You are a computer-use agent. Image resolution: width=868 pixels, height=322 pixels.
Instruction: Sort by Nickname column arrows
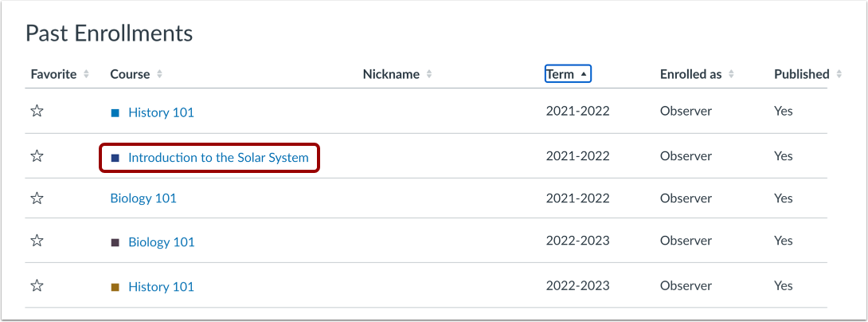(x=429, y=74)
